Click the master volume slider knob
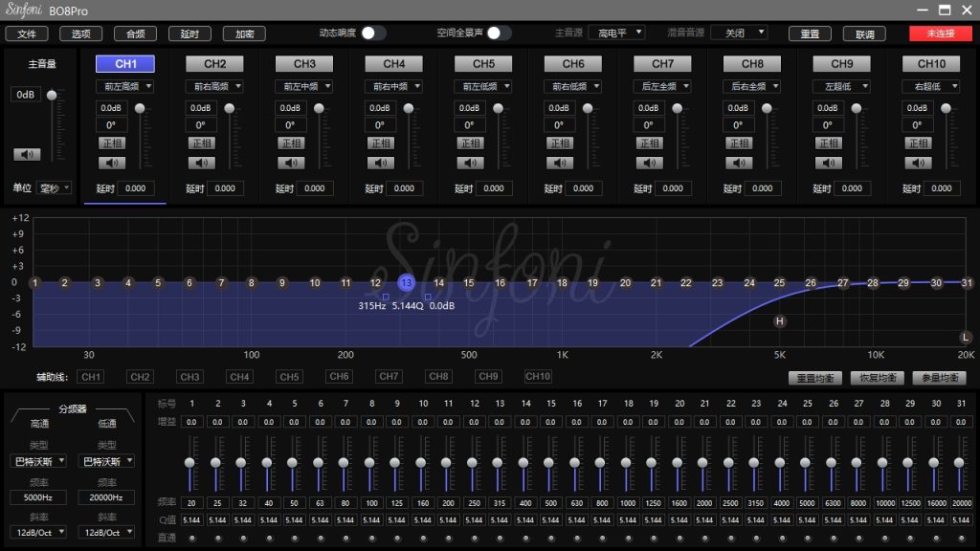The height and width of the screenshot is (551, 980). click(x=53, y=95)
